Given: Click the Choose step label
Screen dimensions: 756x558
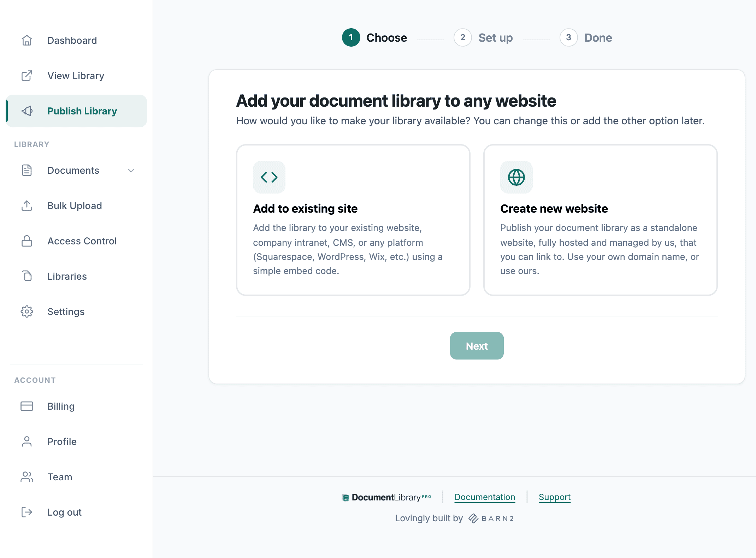Looking at the screenshot, I should coord(387,38).
